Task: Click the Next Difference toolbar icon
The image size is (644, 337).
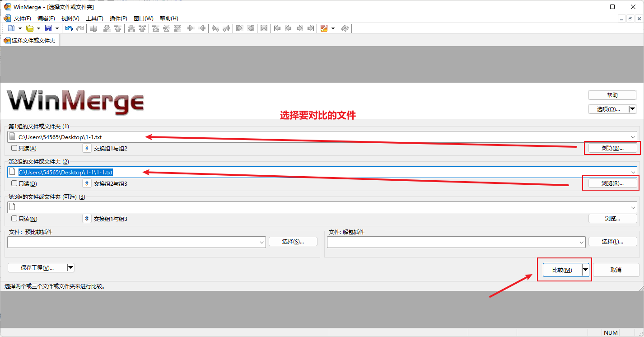Action: (107, 28)
